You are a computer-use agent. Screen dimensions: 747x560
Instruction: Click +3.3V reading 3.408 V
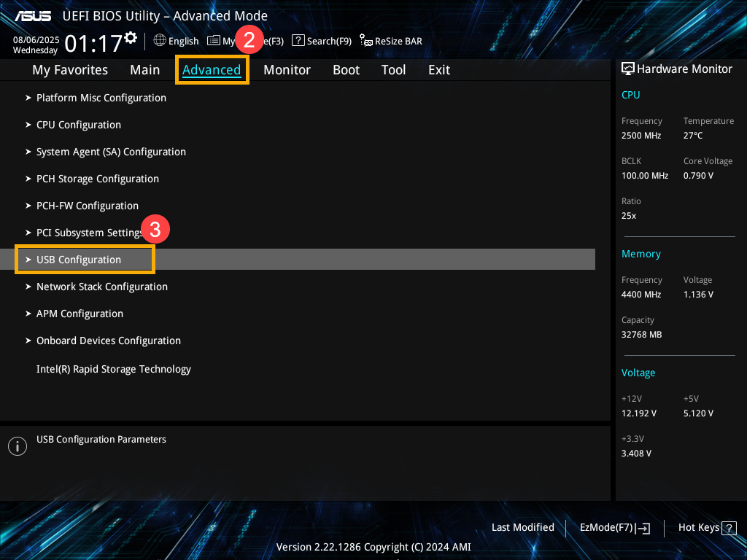click(636, 454)
